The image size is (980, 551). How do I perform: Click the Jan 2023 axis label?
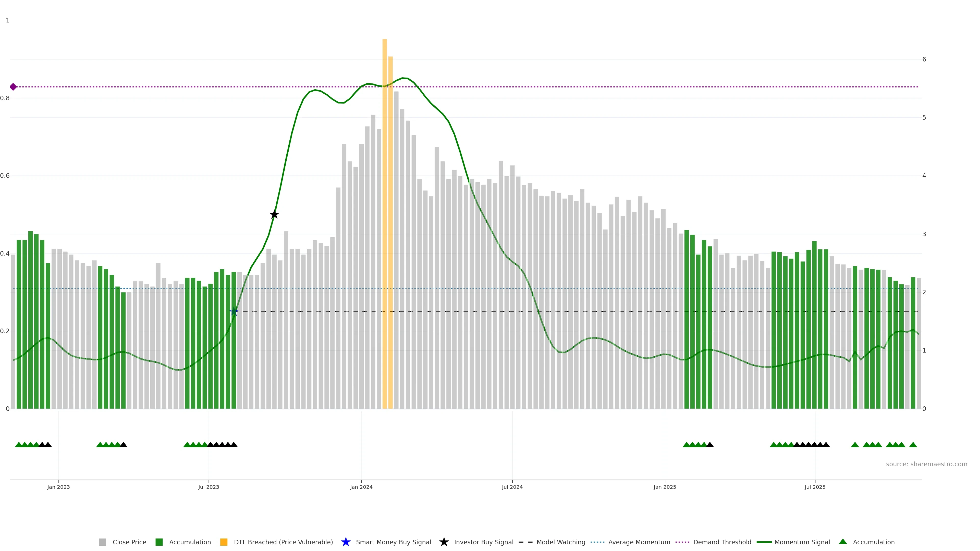[x=59, y=487]
